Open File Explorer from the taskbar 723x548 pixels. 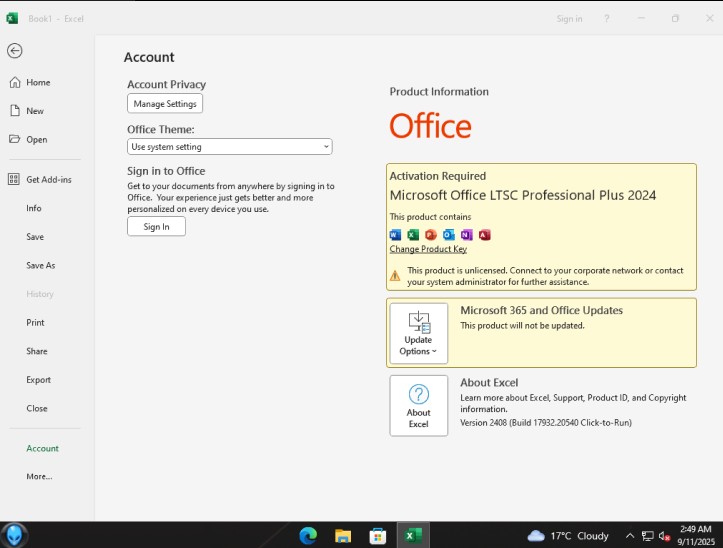(x=343, y=536)
